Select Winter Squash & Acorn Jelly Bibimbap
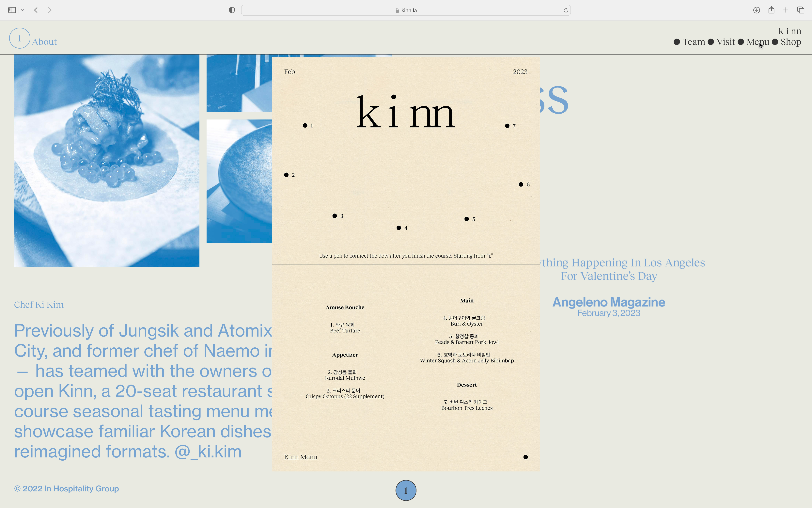 [467, 357]
